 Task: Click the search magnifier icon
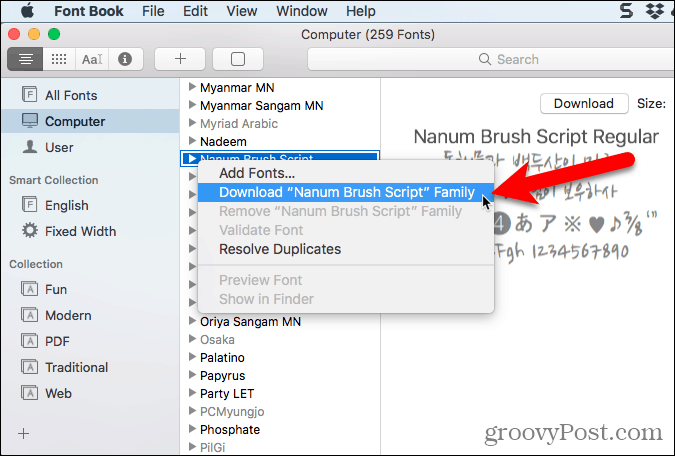[485, 59]
